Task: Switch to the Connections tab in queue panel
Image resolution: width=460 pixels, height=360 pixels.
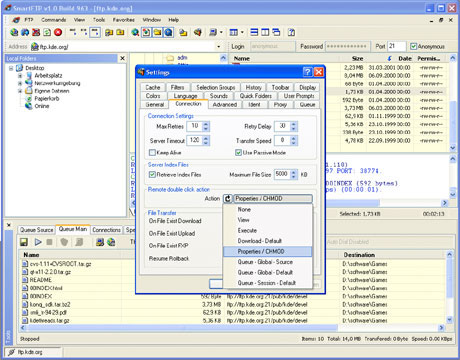Action: 107,230
